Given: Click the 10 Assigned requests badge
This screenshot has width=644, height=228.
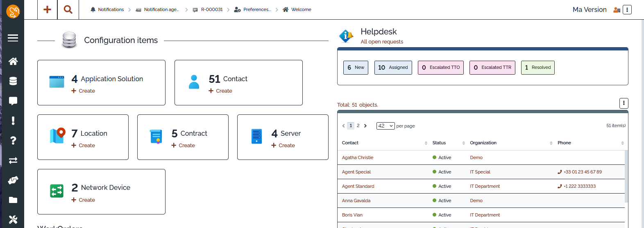Looking at the screenshot, I should pos(393,68).
